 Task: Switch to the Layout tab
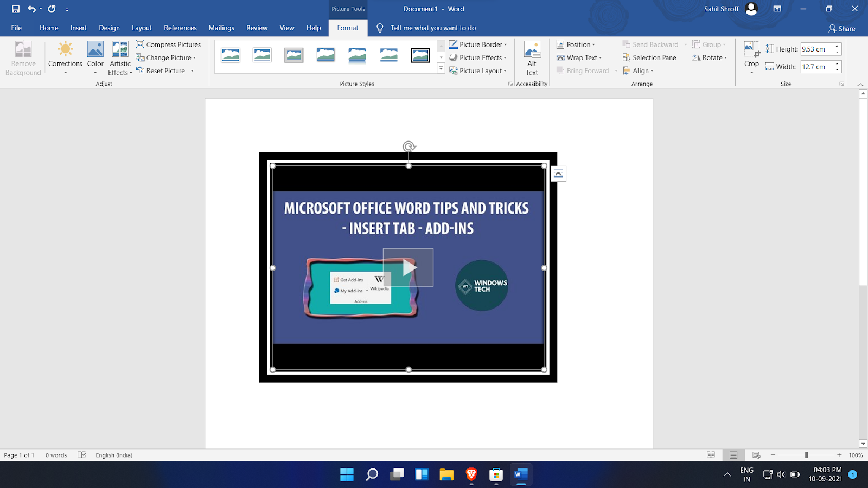142,28
